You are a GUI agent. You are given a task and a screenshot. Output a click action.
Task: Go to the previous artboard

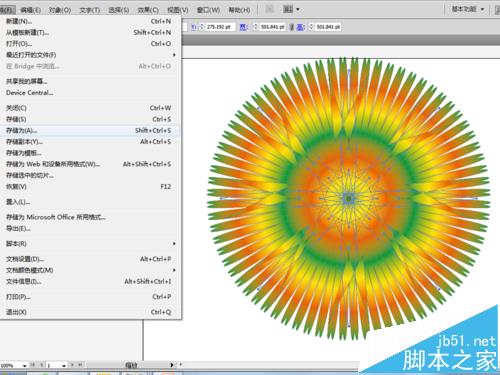tap(41, 365)
